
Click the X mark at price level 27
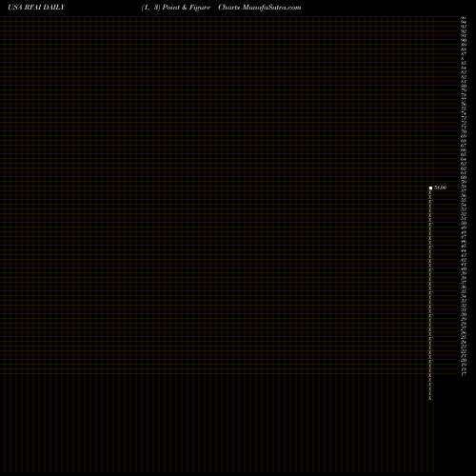[430, 329]
